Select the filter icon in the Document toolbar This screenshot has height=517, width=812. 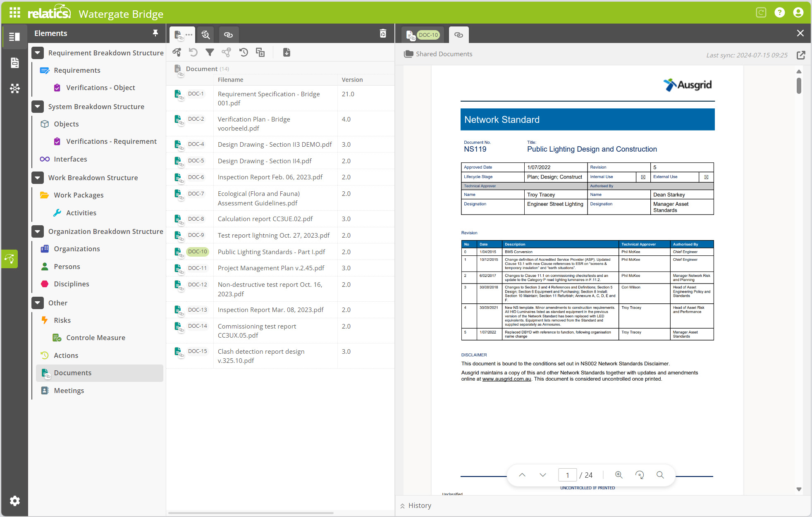pyautogui.click(x=210, y=52)
